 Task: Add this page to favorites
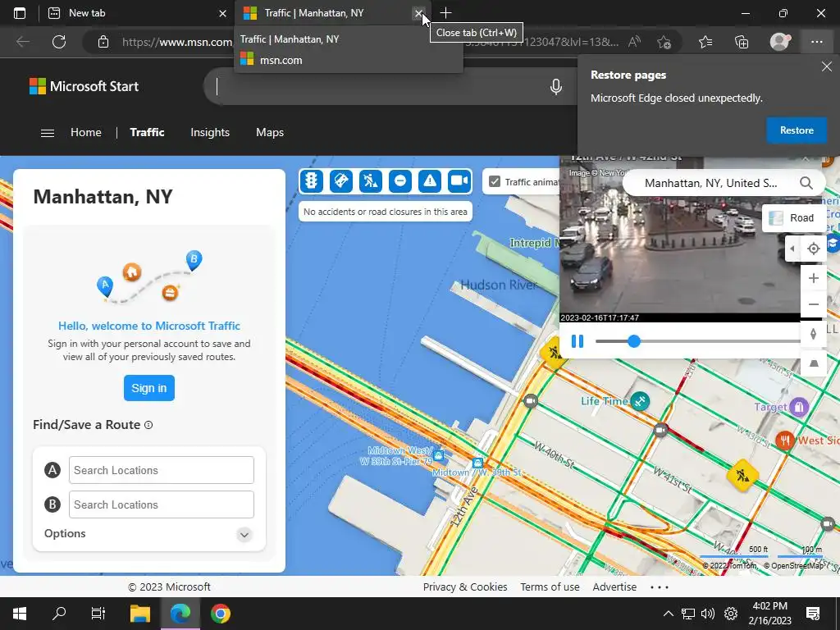point(664,42)
